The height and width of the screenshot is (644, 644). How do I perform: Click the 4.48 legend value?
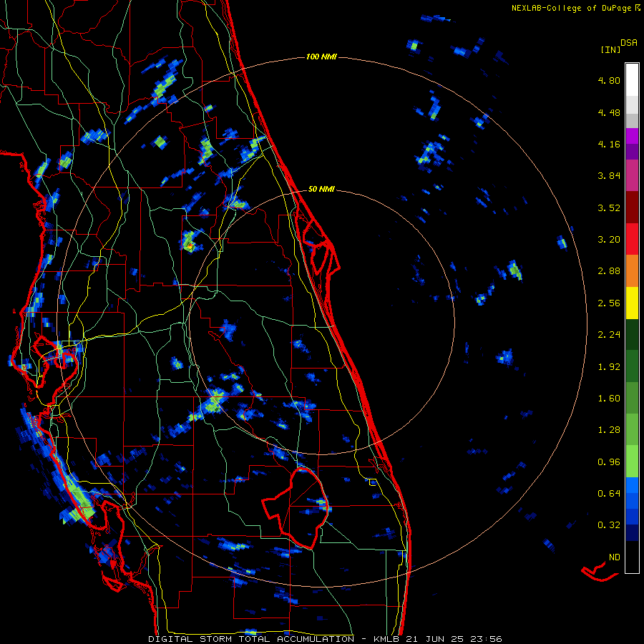coord(609,112)
